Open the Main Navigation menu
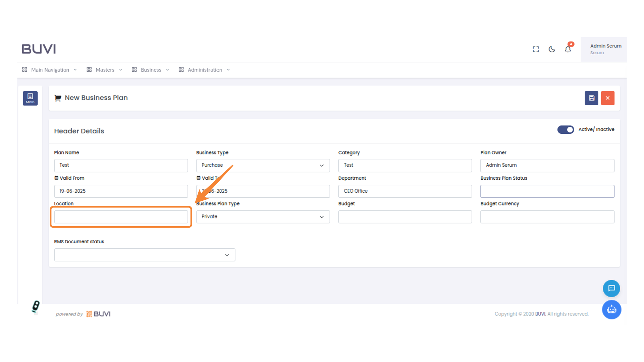Screen dimensions: 644x362 50,70
